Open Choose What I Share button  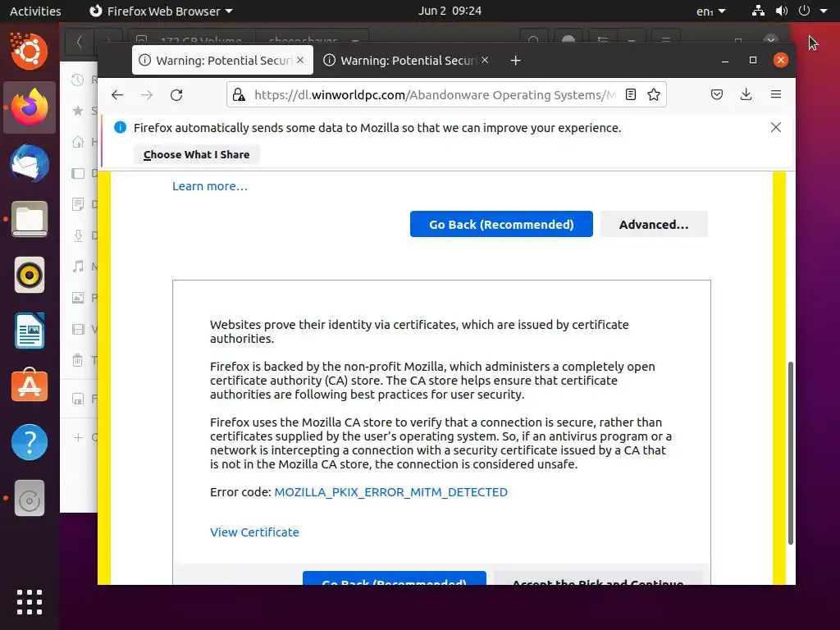197,154
